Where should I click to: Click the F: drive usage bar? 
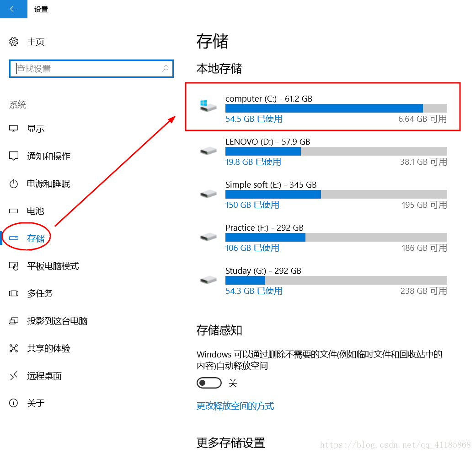[336, 238]
